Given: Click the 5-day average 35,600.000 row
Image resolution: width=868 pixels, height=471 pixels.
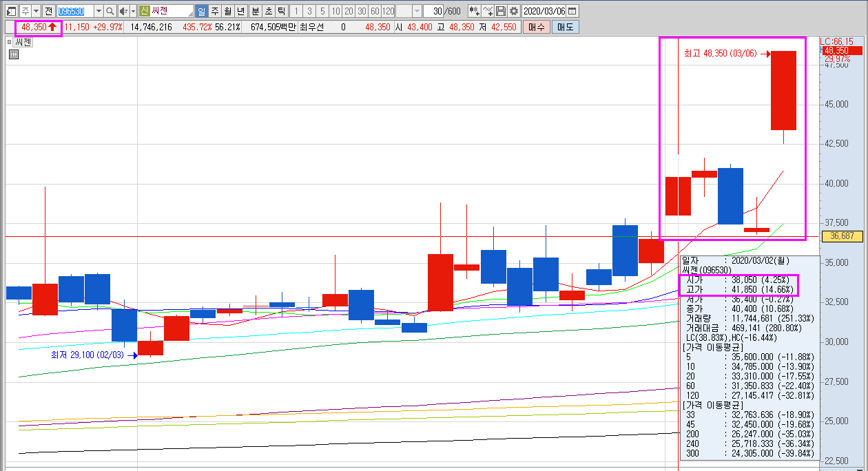Looking at the screenshot, I should (x=749, y=357).
